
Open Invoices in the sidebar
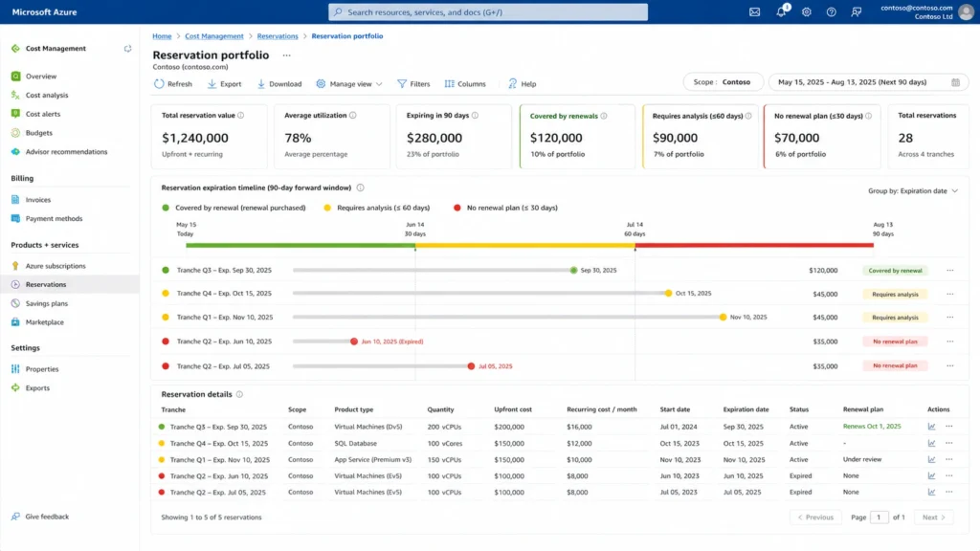(38, 200)
